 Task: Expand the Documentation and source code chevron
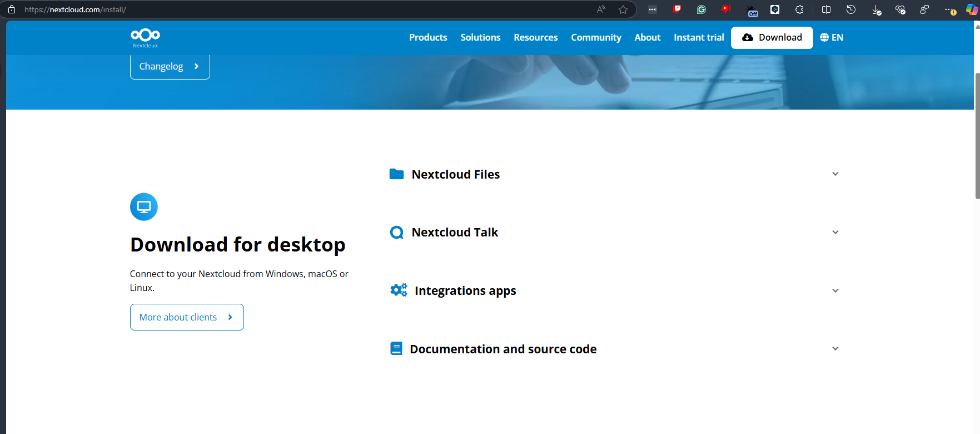[835, 349]
